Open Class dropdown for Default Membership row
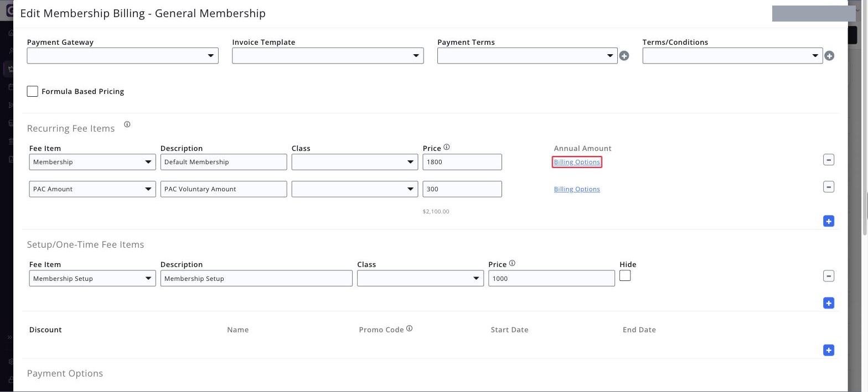 (355, 162)
